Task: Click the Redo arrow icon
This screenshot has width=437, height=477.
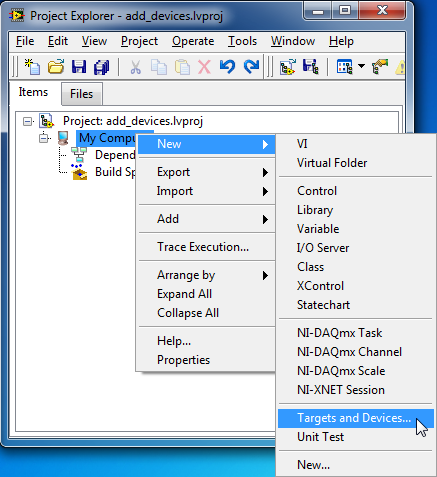Action: 251,66
